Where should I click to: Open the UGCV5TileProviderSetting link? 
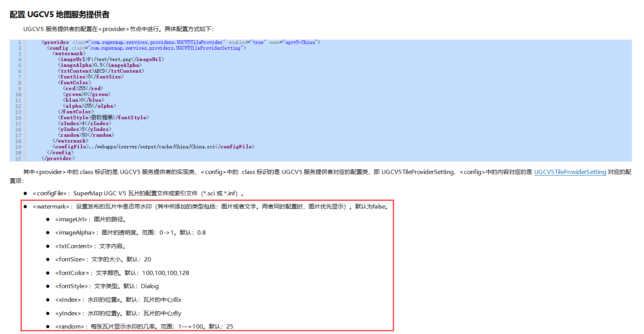tap(570, 172)
